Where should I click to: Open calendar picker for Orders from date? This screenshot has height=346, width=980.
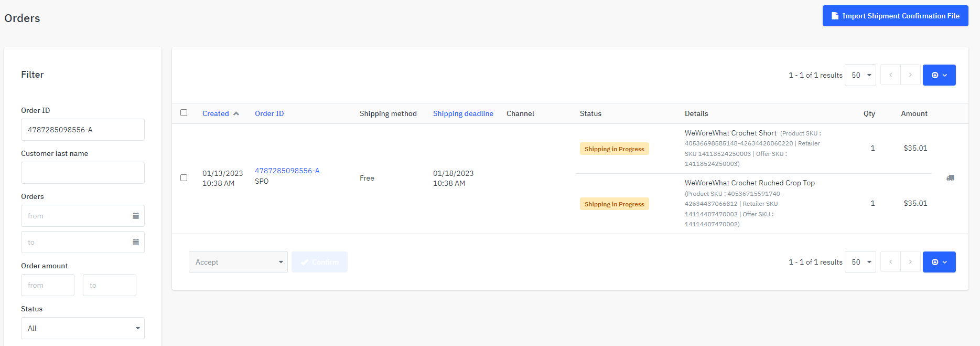pyautogui.click(x=136, y=216)
